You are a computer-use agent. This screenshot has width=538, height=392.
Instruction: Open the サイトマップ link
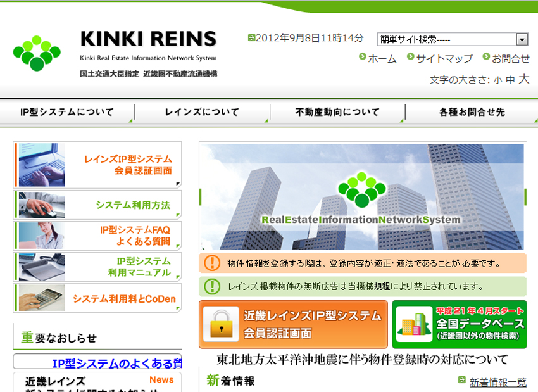(444, 59)
